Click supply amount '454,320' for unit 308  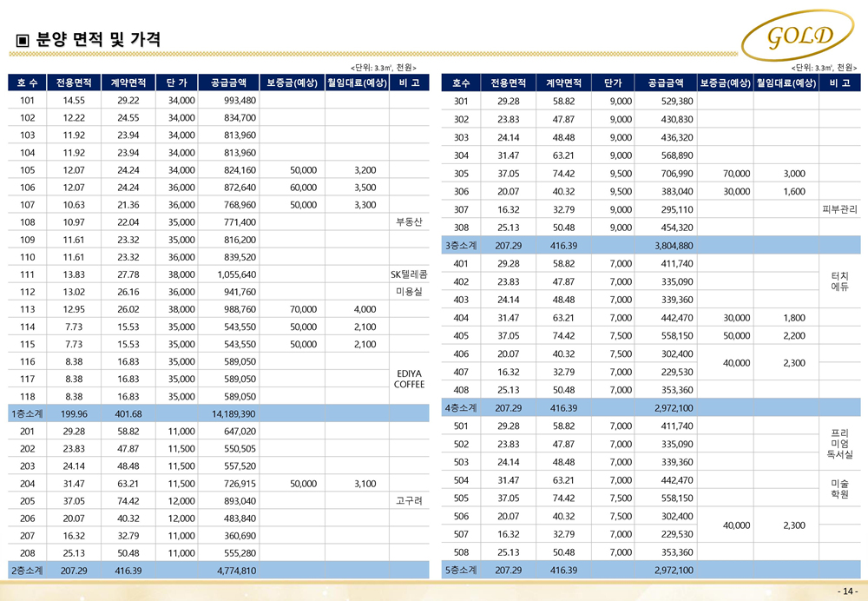[677, 228]
